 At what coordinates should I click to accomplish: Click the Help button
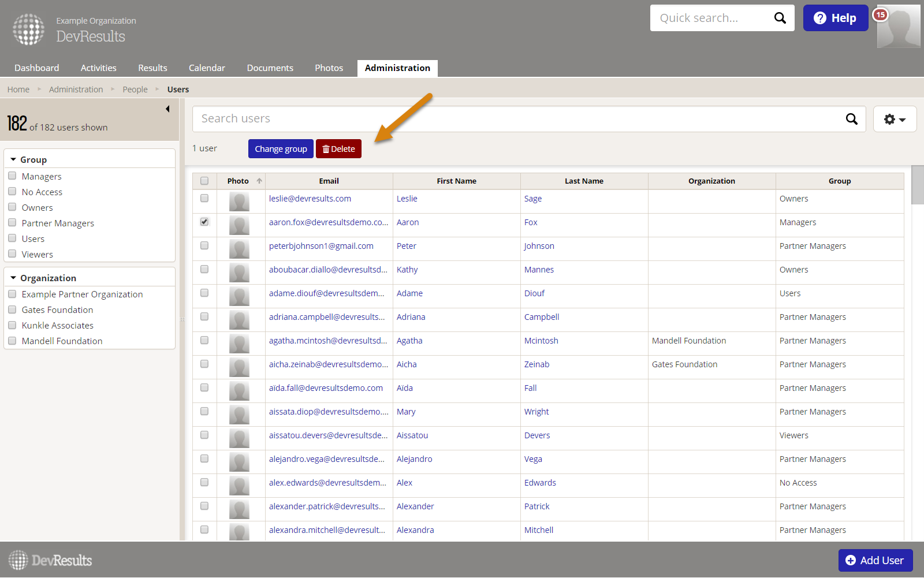point(835,18)
